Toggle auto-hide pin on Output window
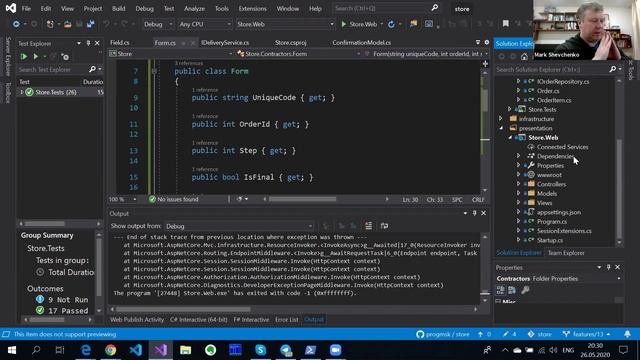This screenshot has height=360, width=640. 474,213
